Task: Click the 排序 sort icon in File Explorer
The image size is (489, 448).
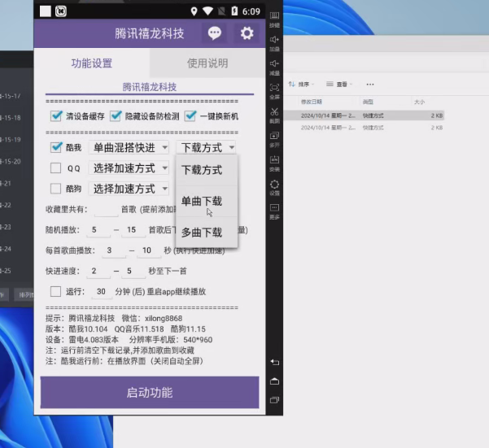Action: (291, 84)
